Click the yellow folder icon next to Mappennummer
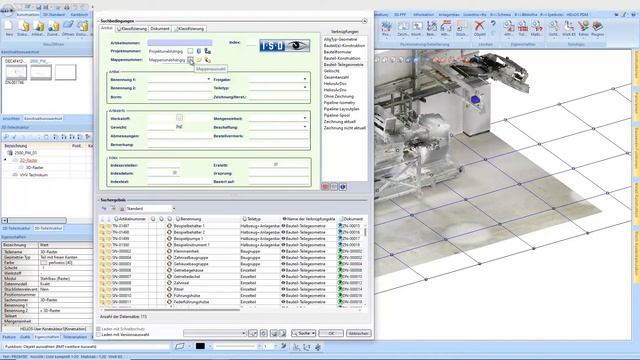The width and height of the screenshot is (640, 360). click(x=199, y=60)
